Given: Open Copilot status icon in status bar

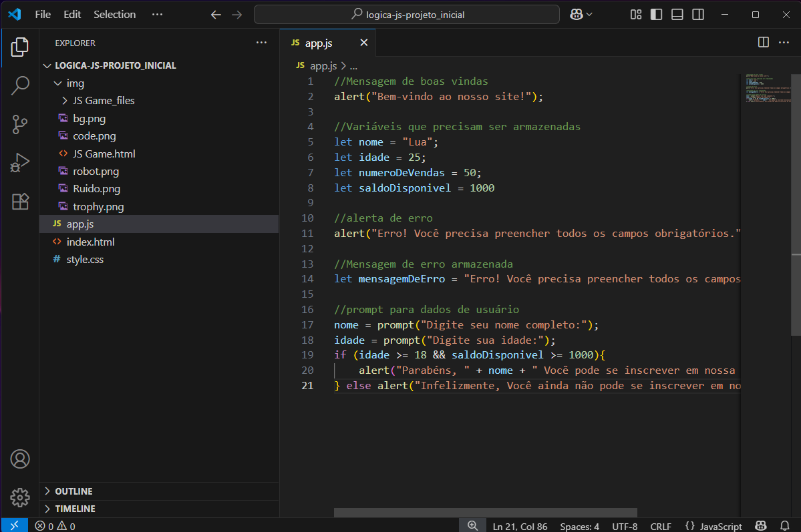Looking at the screenshot, I should 761,526.
